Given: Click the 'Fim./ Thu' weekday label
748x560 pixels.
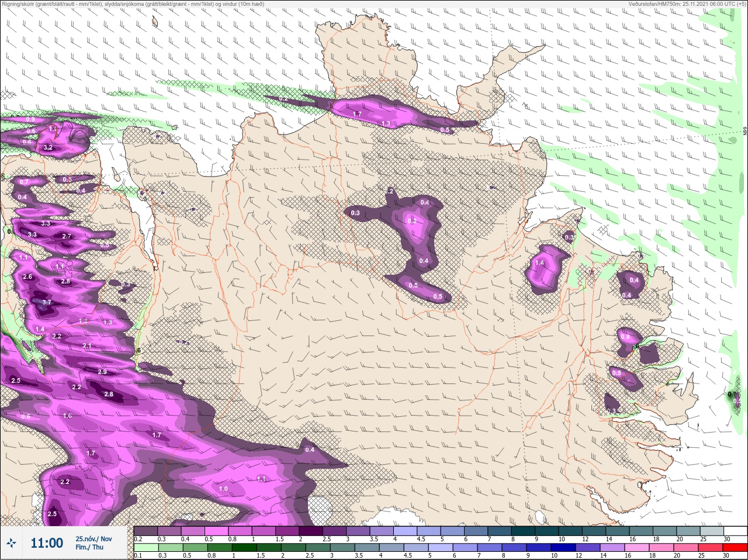Looking at the screenshot, I should (x=89, y=547).
